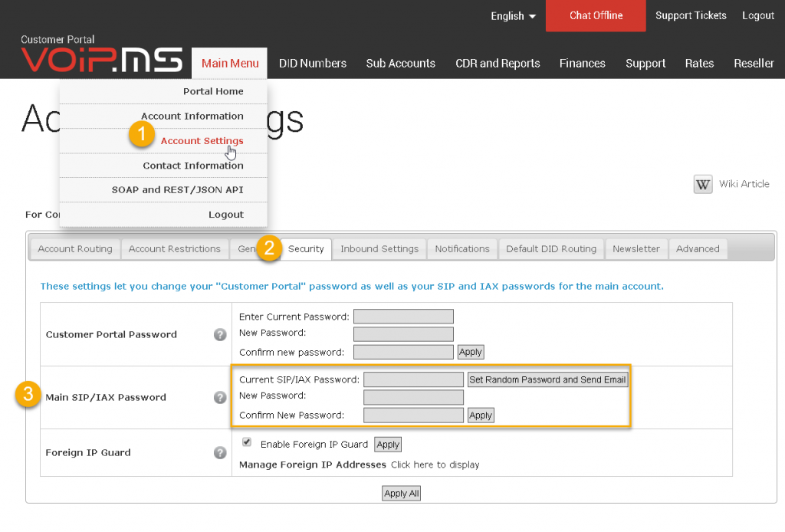Focus the Current SIP/IAX Password field
Viewport: 785px width, 532px height.
coord(413,379)
